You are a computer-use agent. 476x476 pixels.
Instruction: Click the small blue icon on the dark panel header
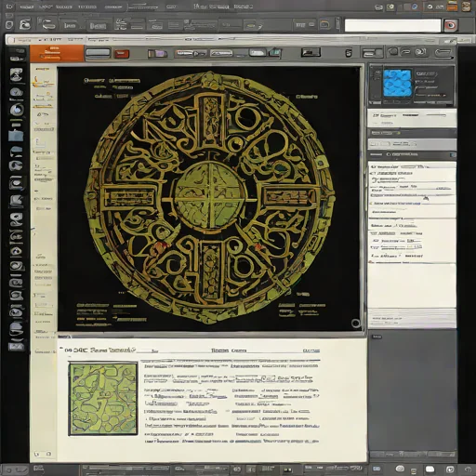pos(453,154)
